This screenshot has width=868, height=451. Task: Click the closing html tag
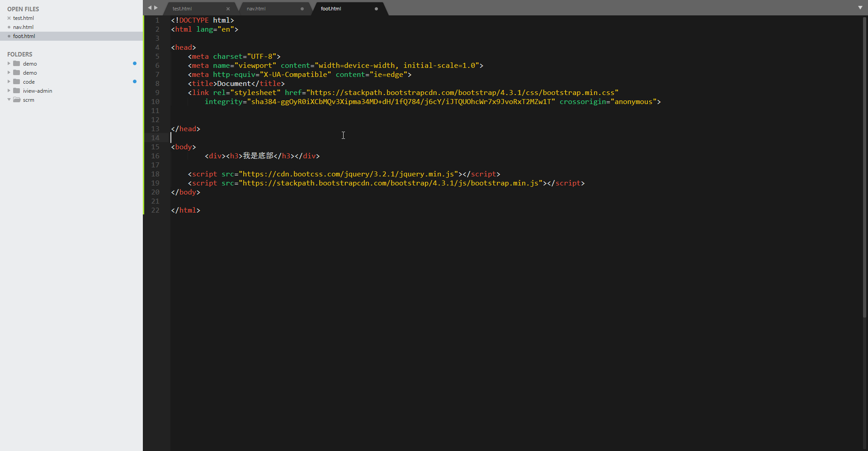[185, 210]
